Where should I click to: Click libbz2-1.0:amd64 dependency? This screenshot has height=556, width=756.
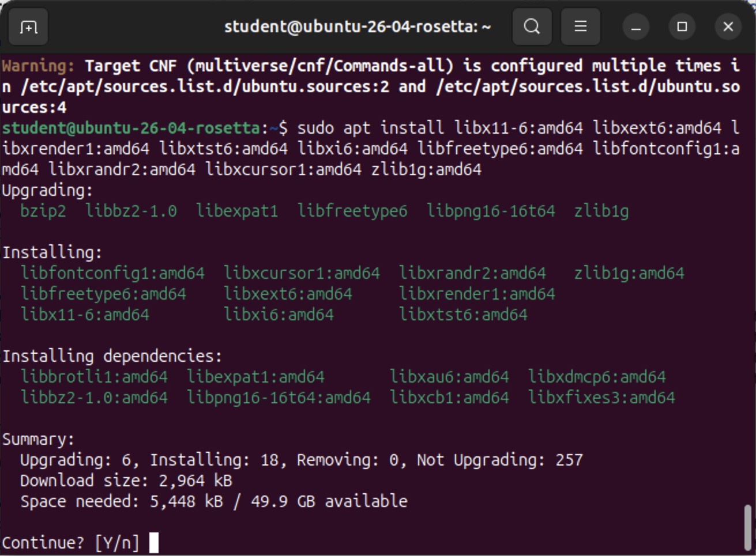[94, 398]
